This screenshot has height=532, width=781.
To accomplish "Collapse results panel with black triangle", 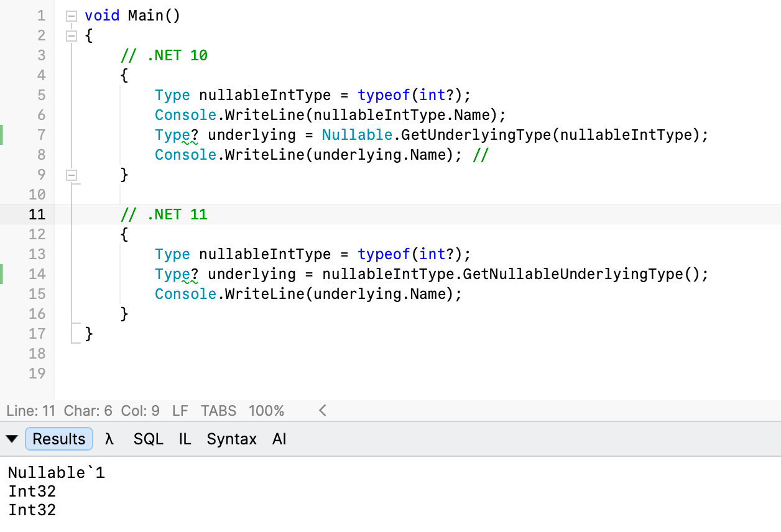I will tap(12, 439).
